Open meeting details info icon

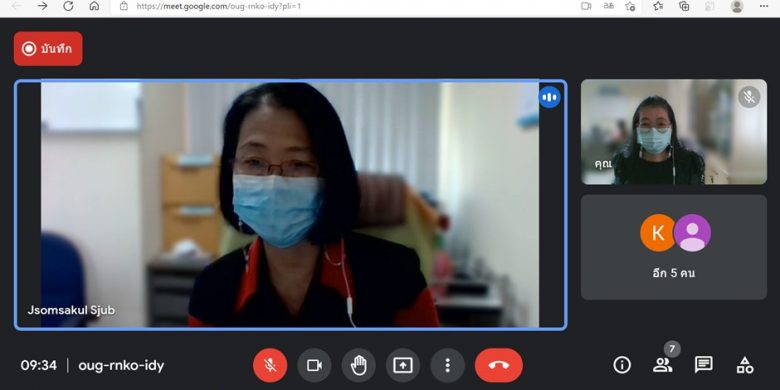click(x=622, y=365)
